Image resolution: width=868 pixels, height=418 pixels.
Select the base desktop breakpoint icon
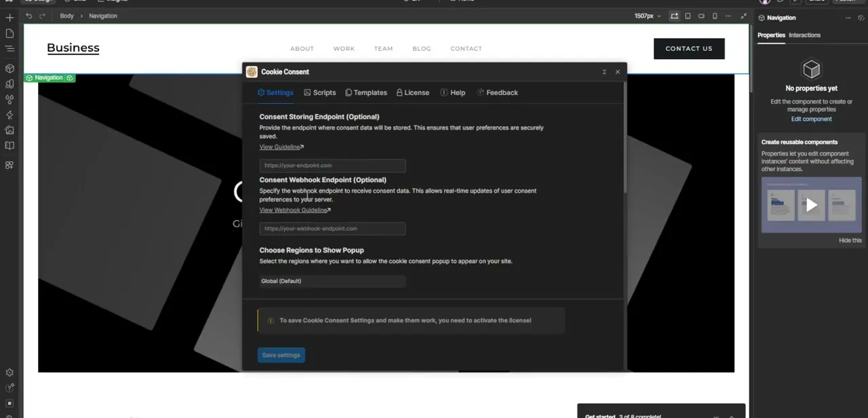click(674, 16)
